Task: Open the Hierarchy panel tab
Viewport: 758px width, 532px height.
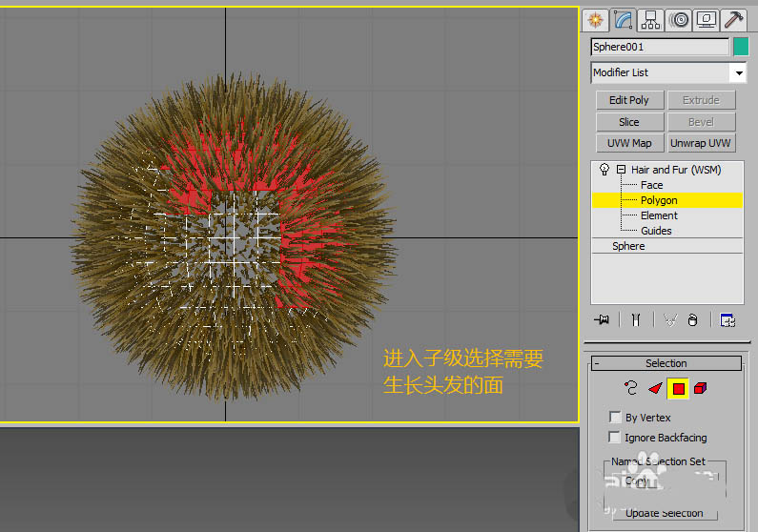Action: (x=650, y=20)
